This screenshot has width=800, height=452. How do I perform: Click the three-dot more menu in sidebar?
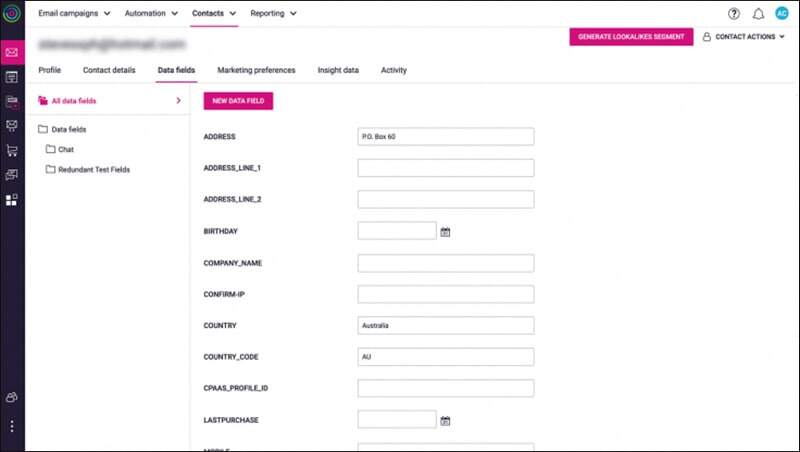12,426
